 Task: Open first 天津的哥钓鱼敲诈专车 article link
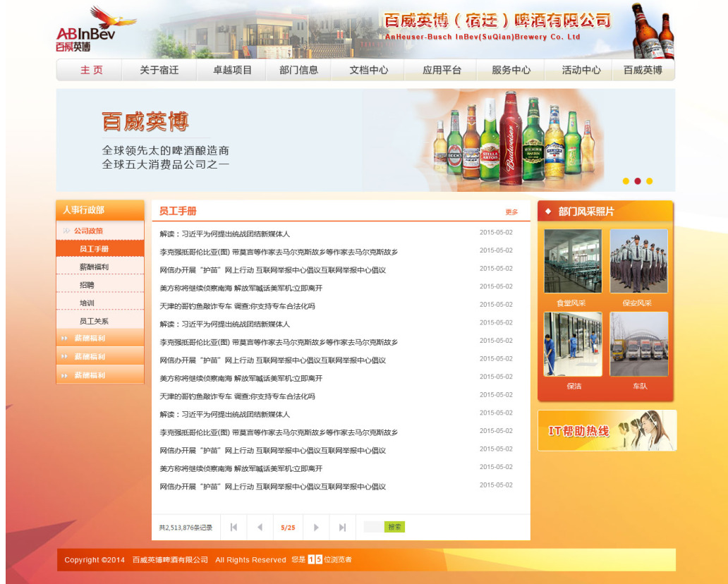point(237,306)
